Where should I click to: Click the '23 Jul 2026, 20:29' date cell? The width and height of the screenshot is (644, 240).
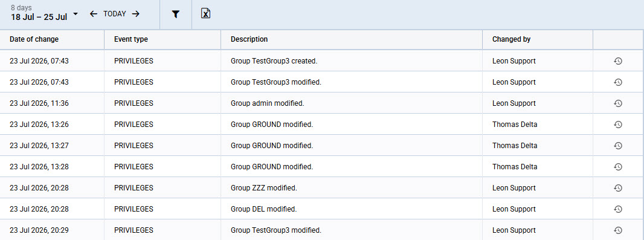pyautogui.click(x=39, y=230)
